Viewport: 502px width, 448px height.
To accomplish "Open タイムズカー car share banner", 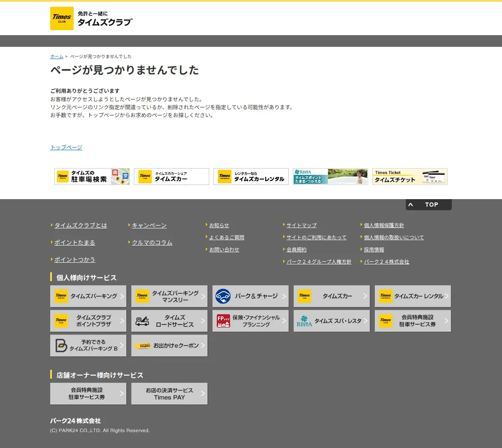I will (172, 177).
